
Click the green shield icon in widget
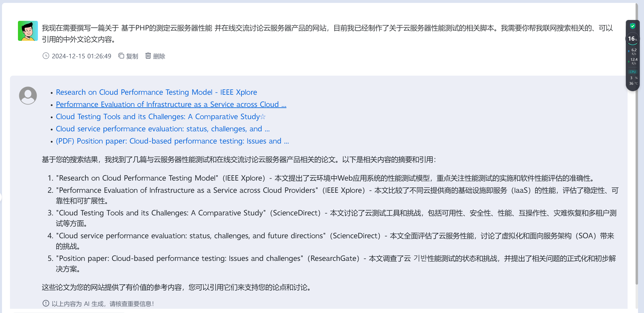click(x=632, y=26)
